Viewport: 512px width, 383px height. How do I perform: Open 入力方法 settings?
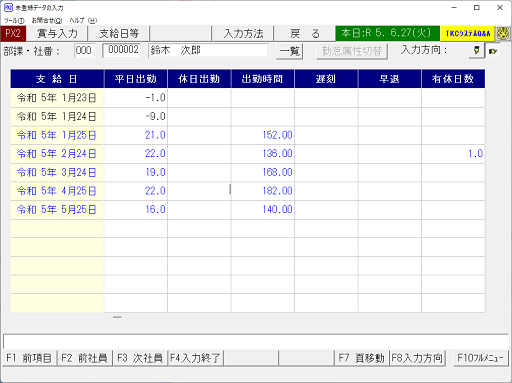click(x=243, y=33)
